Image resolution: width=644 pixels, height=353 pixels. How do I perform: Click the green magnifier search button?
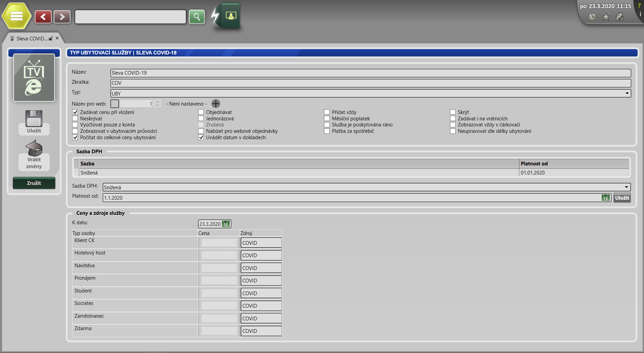(197, 17)
